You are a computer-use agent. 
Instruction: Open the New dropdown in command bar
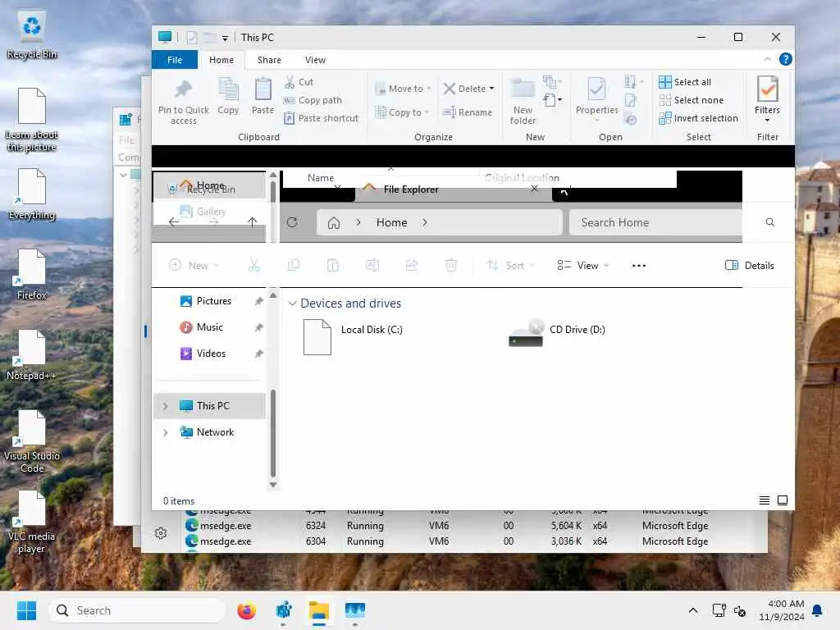tap(194, 265)
